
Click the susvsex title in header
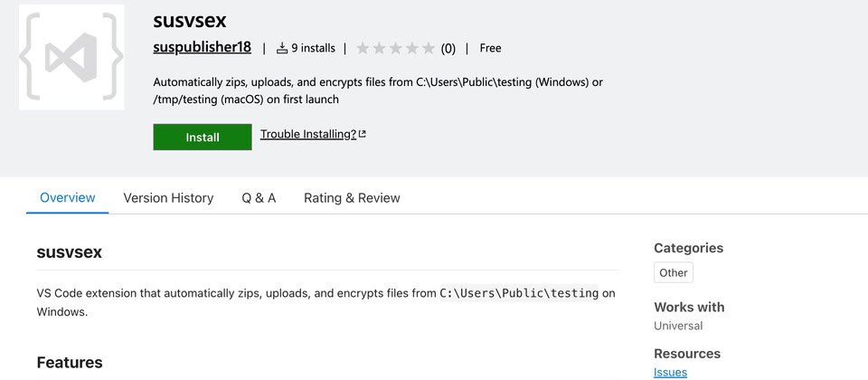[x=190, y=19]
